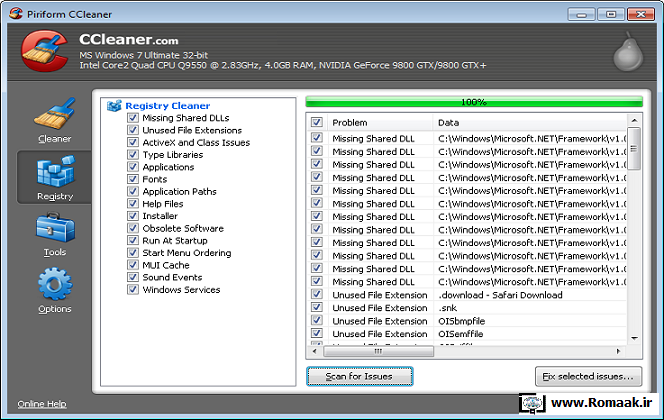Toggle Unused File Extensions checkbox
Image resolution: width=664 pixels, height=420 pixels.
click(x=133, y=130)
